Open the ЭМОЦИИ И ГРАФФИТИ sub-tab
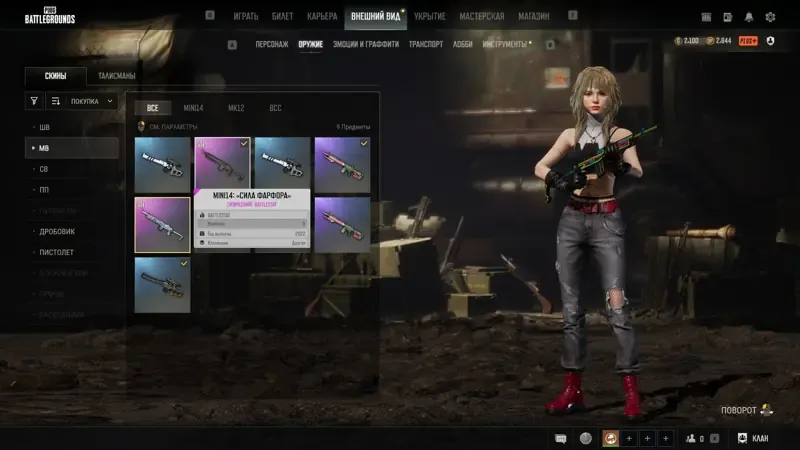The width and height of the screenshot is (800, 450). coord(366,44)
